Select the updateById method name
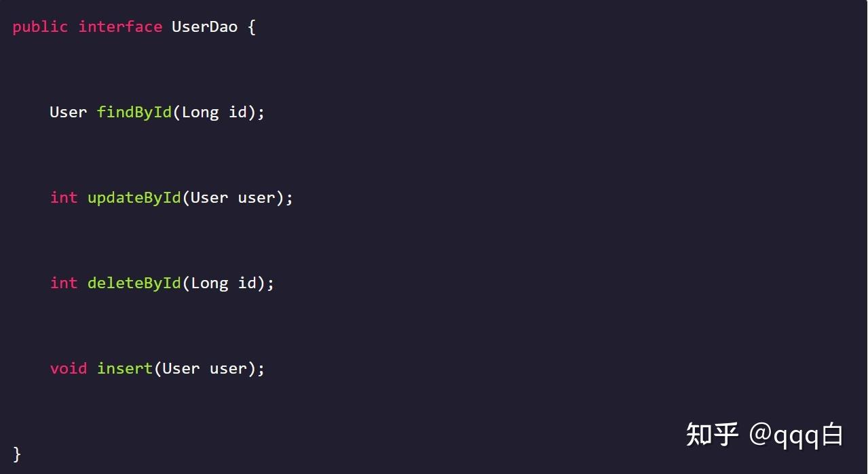Viewport: 868px width, 474px height. [134, 197]
